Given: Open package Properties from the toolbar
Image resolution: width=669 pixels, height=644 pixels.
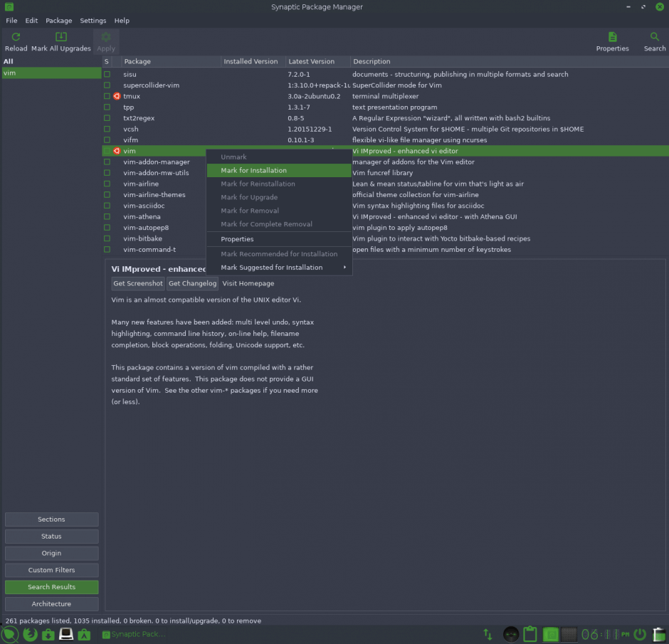Looking at the screenshot, I should (x=612, y=37).
